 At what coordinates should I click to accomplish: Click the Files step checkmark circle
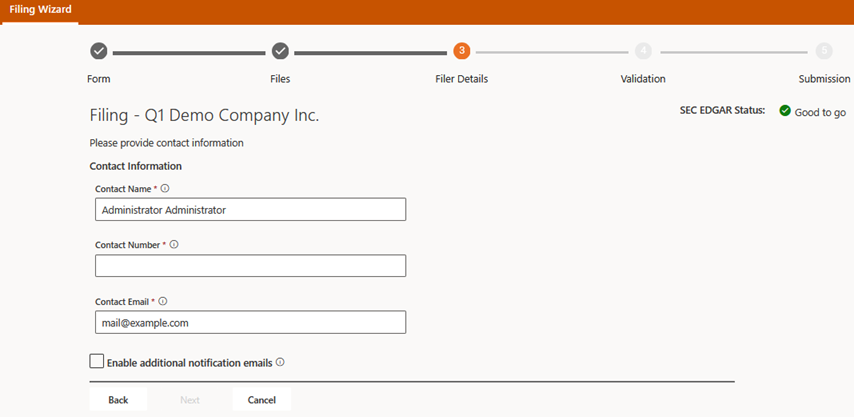pos(280,51)
